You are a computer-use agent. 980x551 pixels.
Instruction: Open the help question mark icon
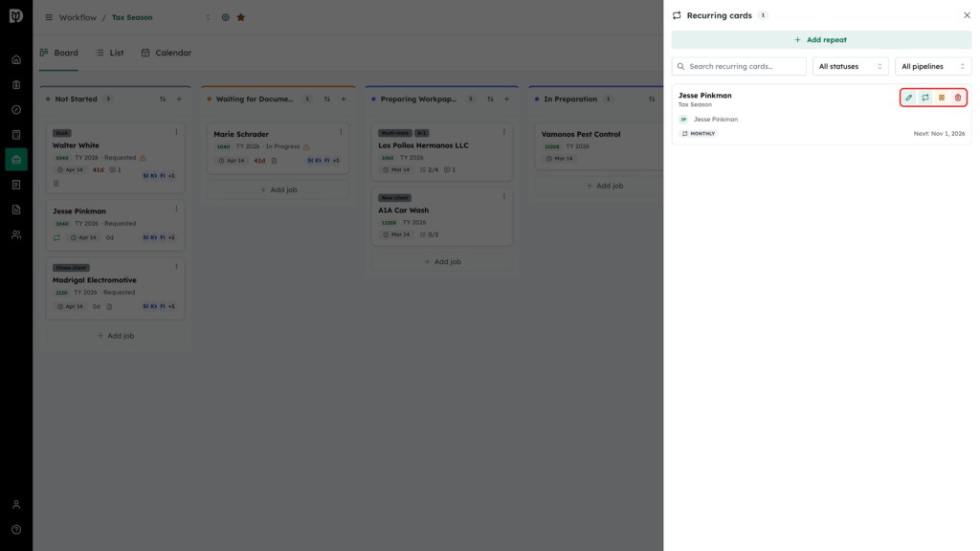(16, 530)
